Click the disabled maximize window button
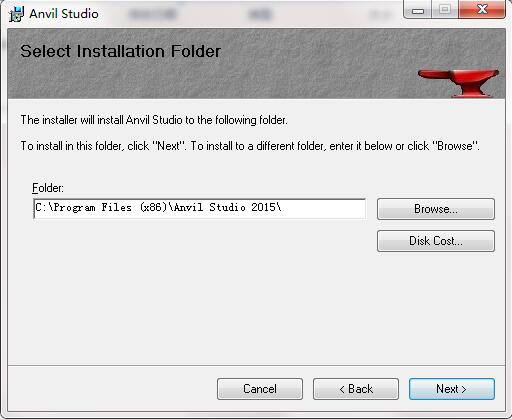The image size is (512, 419). (445, 10)
